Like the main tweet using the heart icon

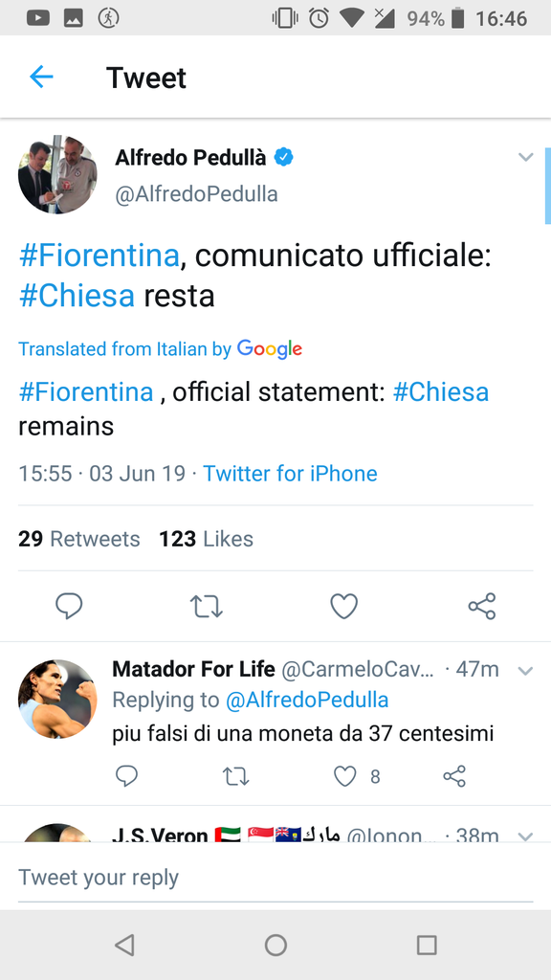coord(343,606)
